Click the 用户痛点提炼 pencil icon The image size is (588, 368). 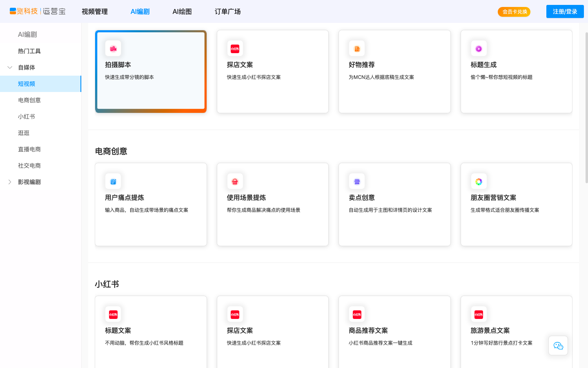pos(113,181)
